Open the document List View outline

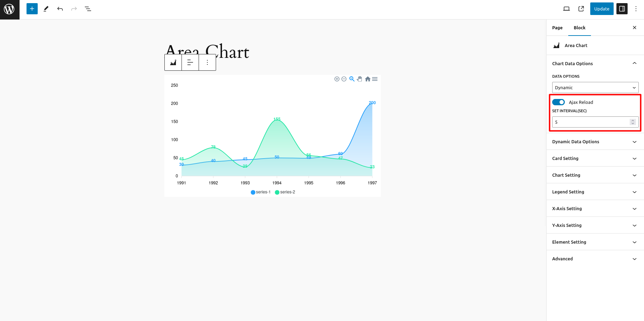click(88, 9)
